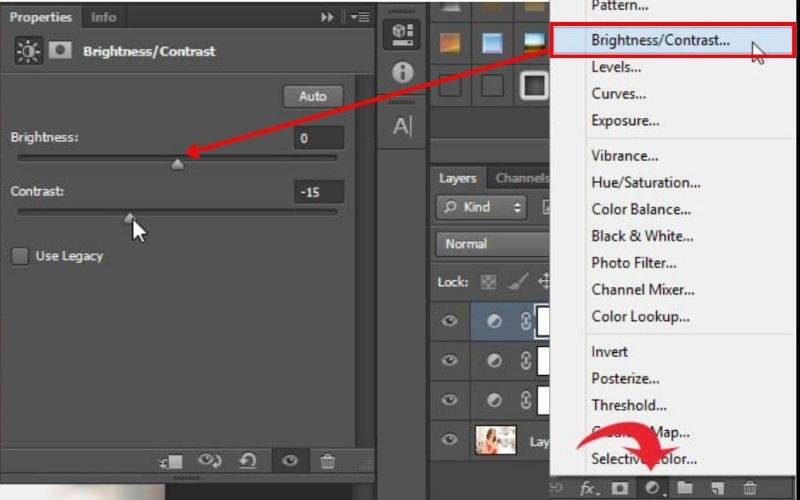The image size is (800, 500).
Task: Delete this adjustment layer from Properties panel
Action: pyautogui.click(x=328, y=461)
